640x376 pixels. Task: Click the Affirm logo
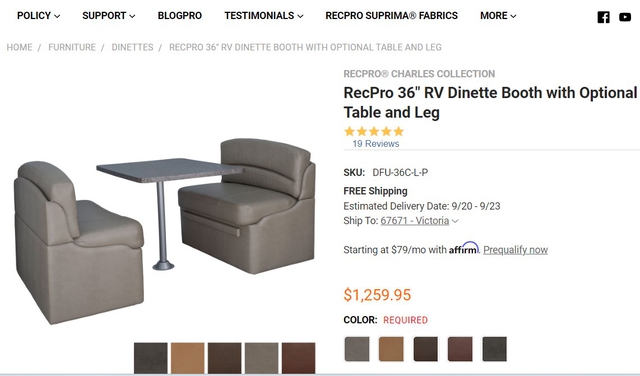tap(464, 248)
